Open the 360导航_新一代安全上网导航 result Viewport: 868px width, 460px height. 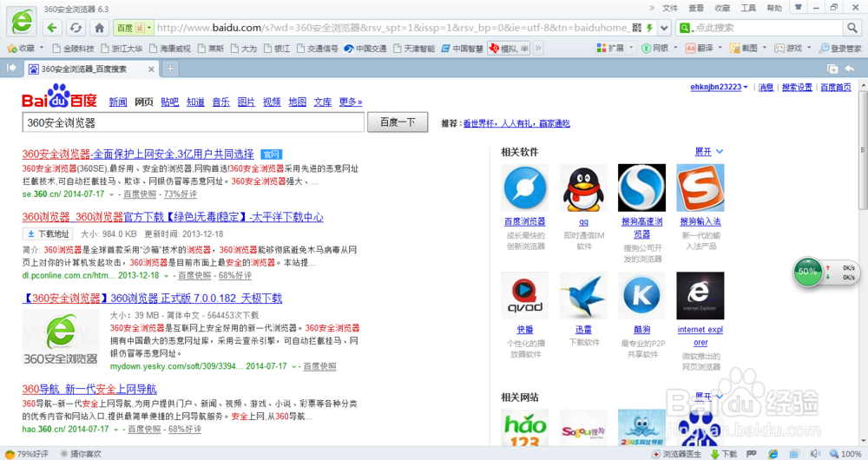coord(89,389)
